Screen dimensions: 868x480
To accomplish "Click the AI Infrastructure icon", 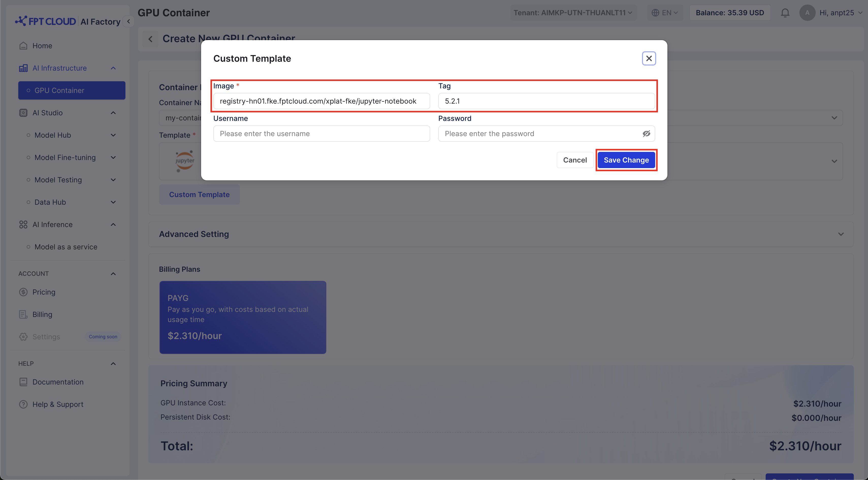I will [x=23, y=68].
